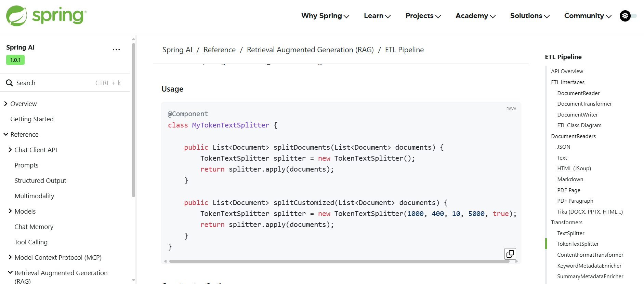The width and height of the screenshot is (644, 284).
Task: Open the Community menu
Action: coord(588,16)
